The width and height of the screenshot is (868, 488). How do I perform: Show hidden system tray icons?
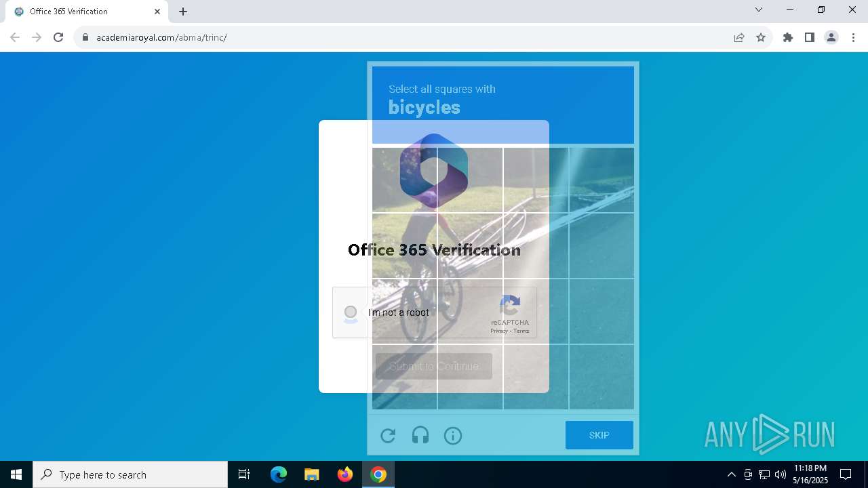pos(731,474)
